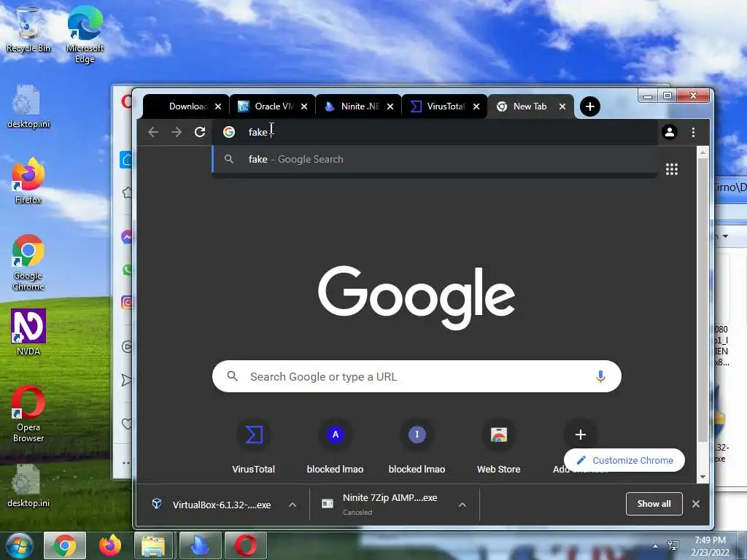Open a new tab with plus button
The width and height of the screenshot is (747, 560).
click(589, 106)
